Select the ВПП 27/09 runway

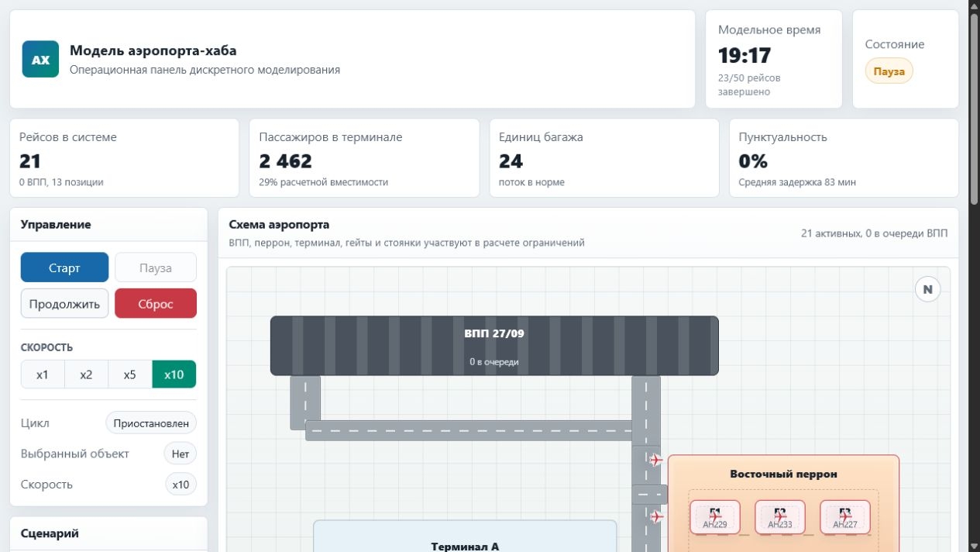(494, 346)
